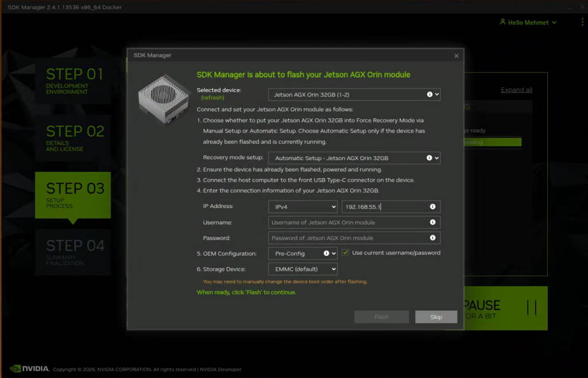Click the IP address input field
Screen dimensions: 588x378
click(391, 207)
